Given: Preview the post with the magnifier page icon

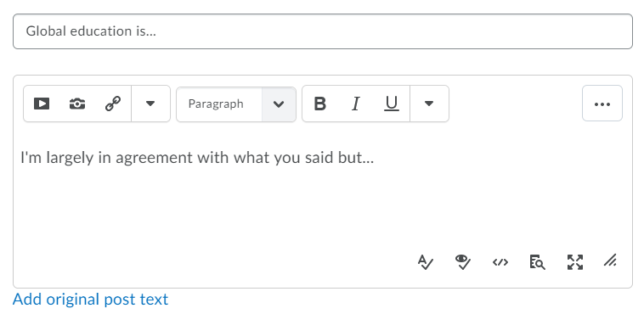Looking at the screenshot, I should [x=537, y=262].
